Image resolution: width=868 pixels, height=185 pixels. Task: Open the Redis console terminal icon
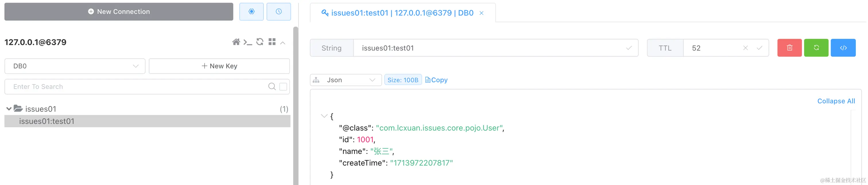tap(248, 43)
